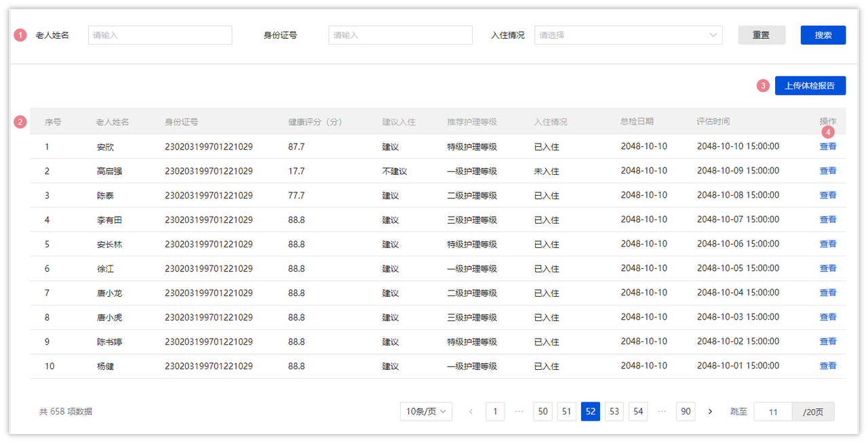Image resolution: width=868 pixels, height=443 pixels.
Task: Select health score 17.7
Action: (296, 171)
